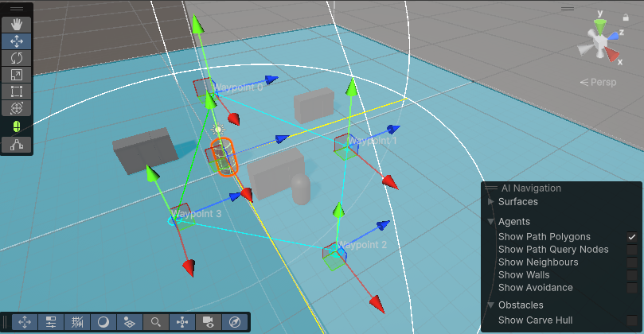Click the green Y arrow of Waypoint 3
The height and width of the screenshot is (334, 644).
point(152,173)
